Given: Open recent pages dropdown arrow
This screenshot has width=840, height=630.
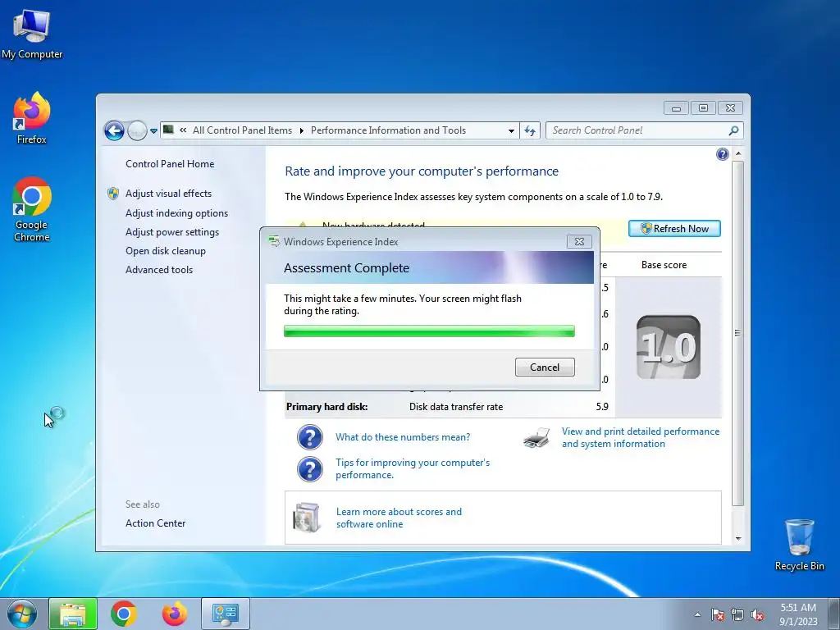Looking at the screenshot, I should [x=153, y=130].
